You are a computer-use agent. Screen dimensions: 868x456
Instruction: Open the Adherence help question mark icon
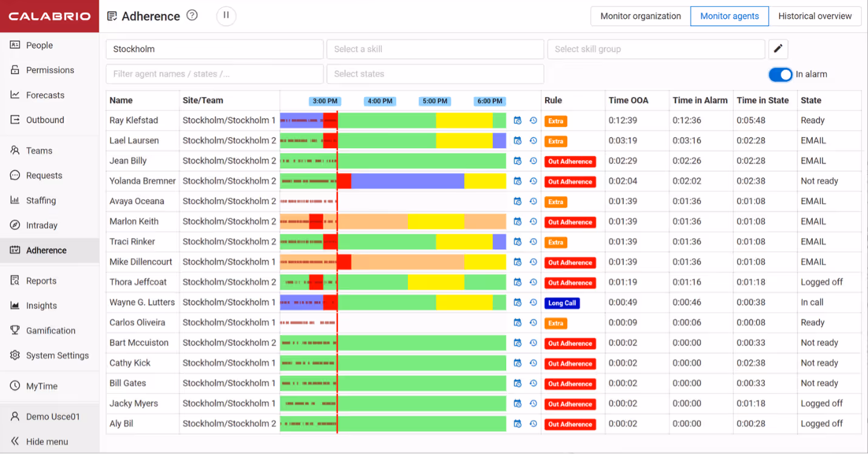pyautogui.click(x=192, y=15)
